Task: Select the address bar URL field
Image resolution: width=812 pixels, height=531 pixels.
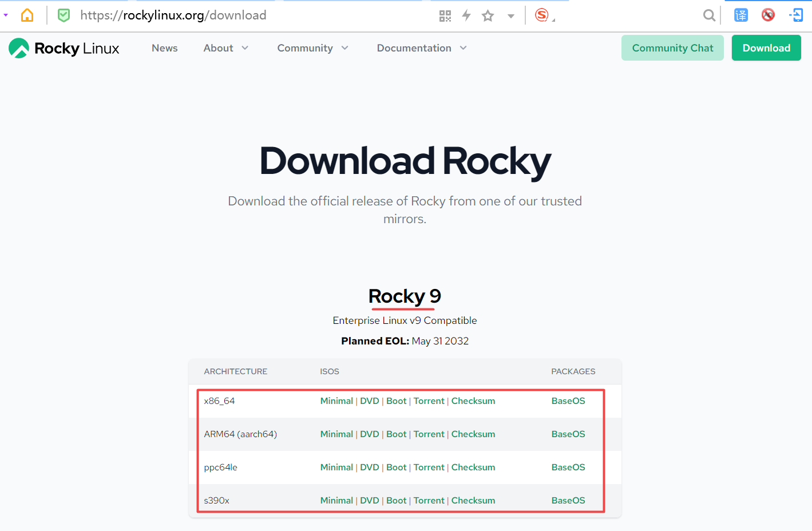Action: point(173,15)
